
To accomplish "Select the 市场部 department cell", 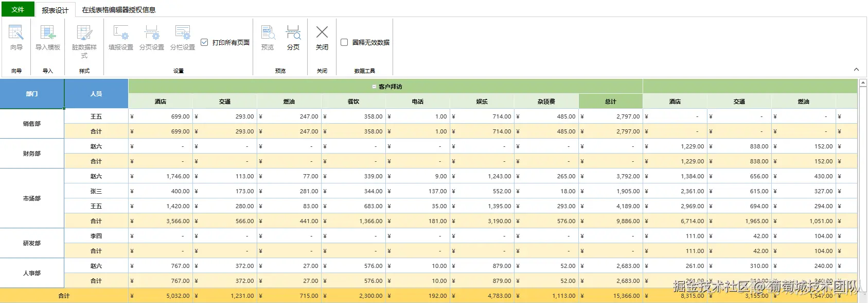I will click(32, 198).
